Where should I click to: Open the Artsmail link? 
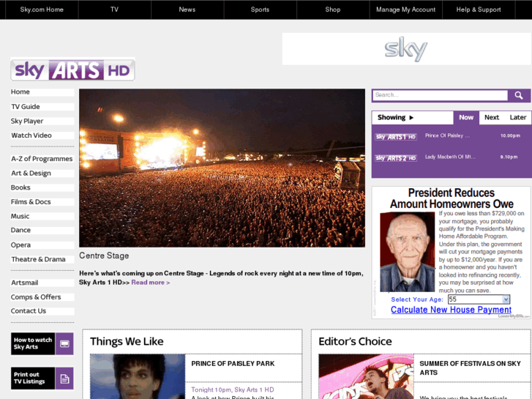42,283
